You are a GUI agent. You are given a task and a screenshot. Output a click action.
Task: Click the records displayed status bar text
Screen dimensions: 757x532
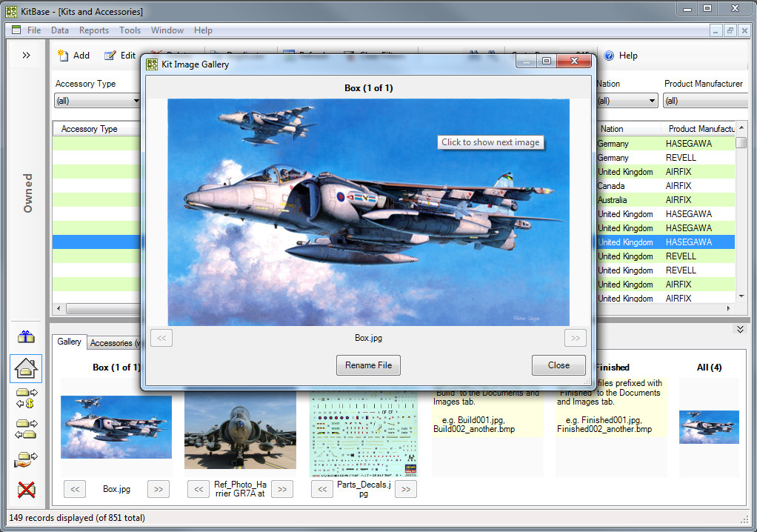[x=77, y=517]
